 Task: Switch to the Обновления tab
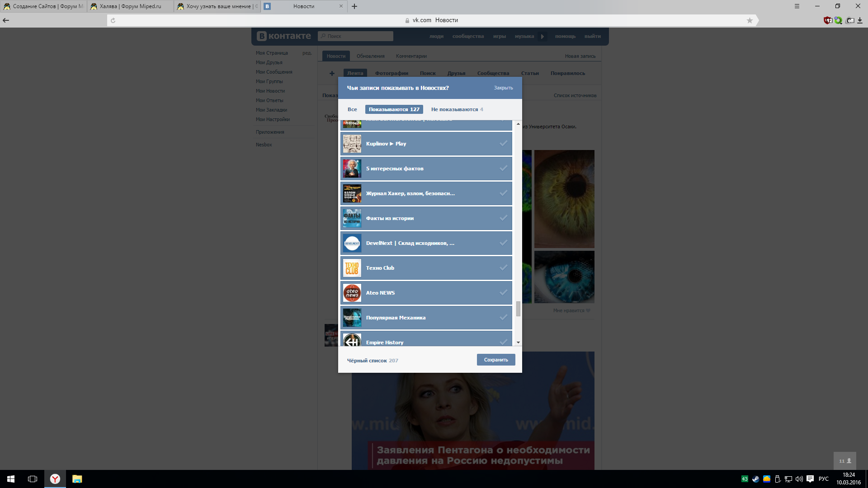pyautogui.click(x=371, y=56)
